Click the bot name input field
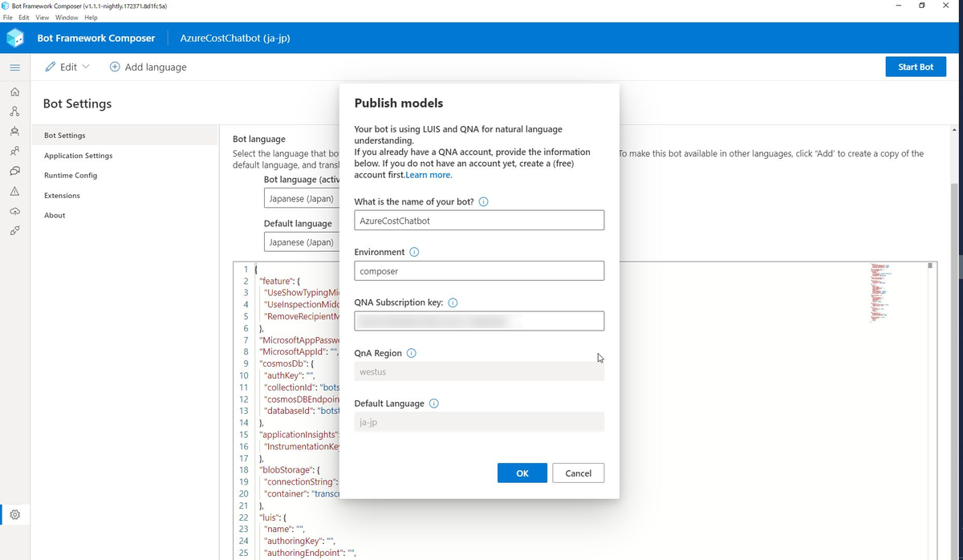 479,220
